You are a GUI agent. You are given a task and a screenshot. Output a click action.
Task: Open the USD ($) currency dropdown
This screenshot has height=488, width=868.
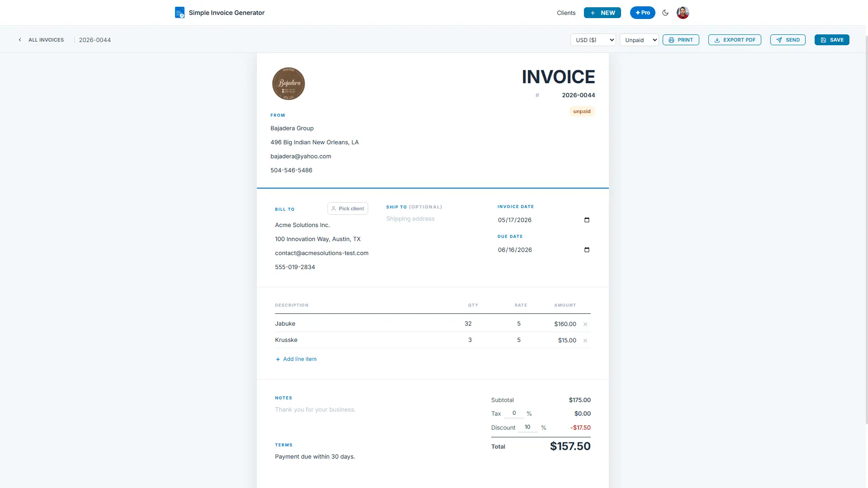click(x=593, y=40)
